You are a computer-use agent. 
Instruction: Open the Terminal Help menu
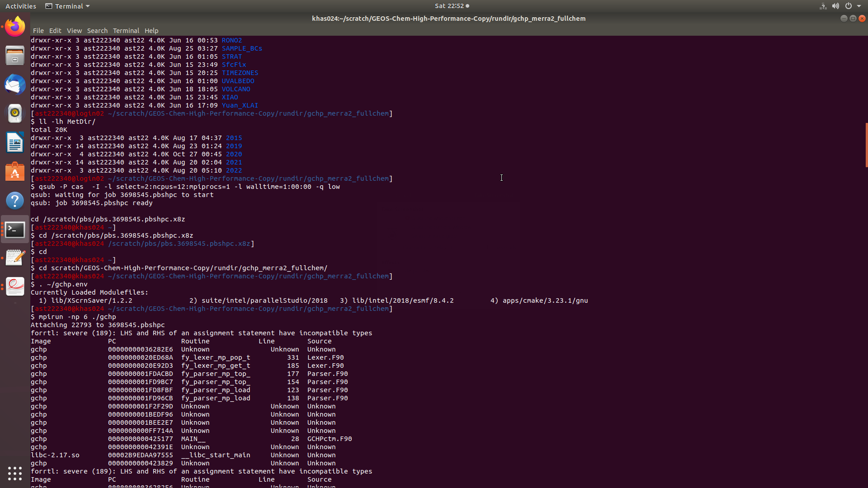151,31
